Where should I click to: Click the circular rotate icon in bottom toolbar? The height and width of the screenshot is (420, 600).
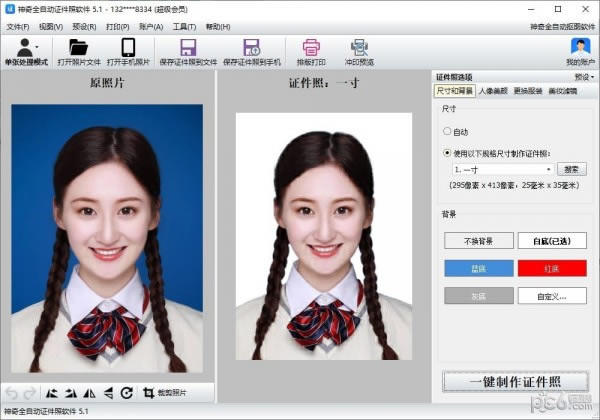127,394
